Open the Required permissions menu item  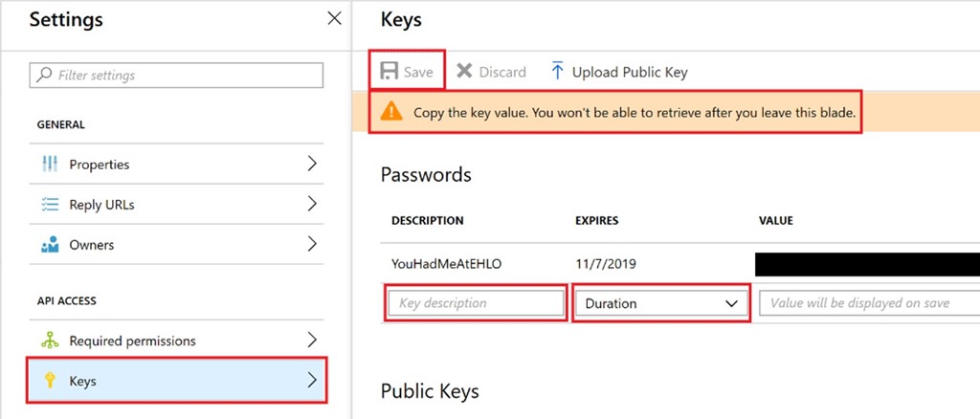click(132, 341)
